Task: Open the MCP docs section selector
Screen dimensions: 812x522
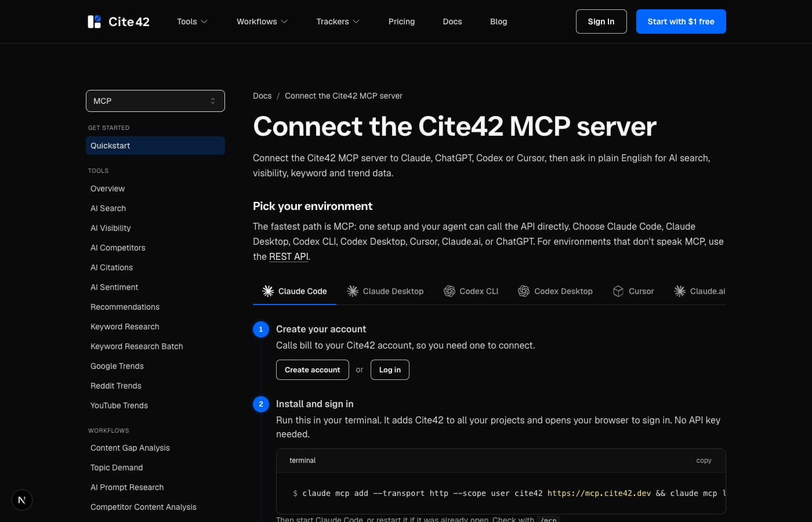Action: click(155, 101)
